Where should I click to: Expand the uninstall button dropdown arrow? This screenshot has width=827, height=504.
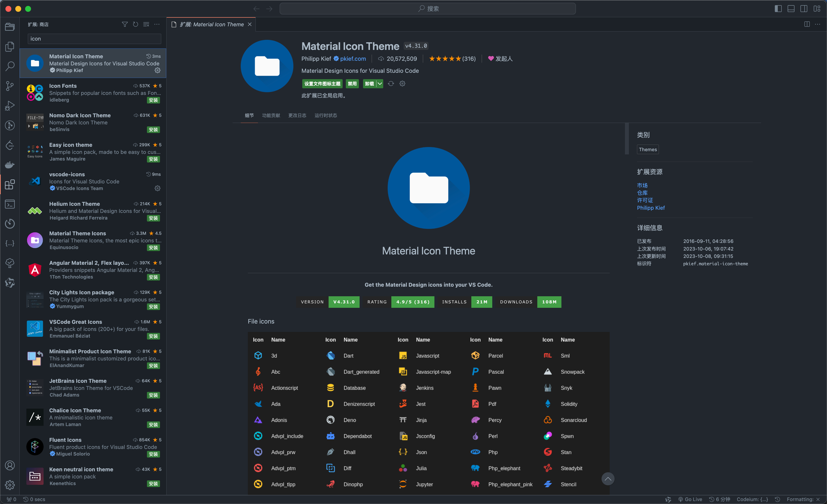[x=380, y=84]
